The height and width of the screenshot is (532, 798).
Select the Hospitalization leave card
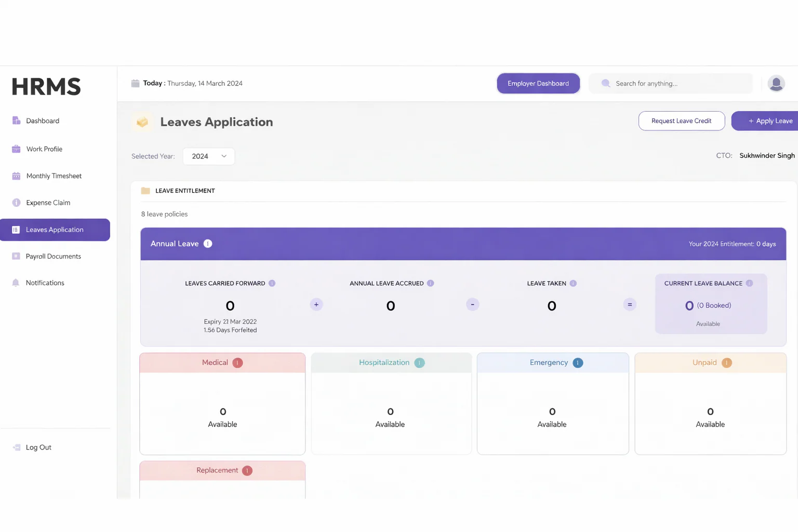pos(391,404)
